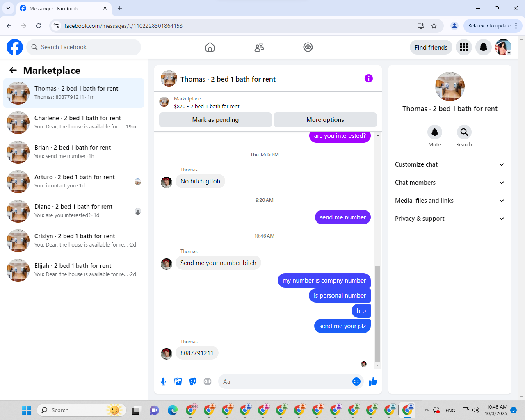Image resolution: width=525 pixels, height=420 pixels.
Task: Open the Facebook menu grid icon
Action: (x=464, y=47)
